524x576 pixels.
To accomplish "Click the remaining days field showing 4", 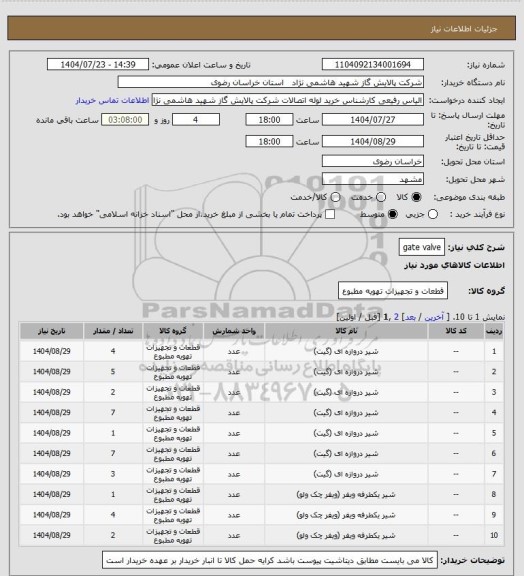I will click(x=196, y=119).
